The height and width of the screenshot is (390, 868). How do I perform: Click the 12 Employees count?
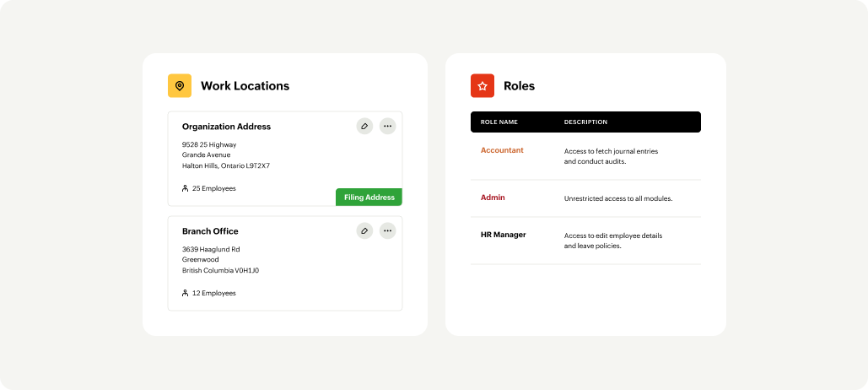pos(214,293)
